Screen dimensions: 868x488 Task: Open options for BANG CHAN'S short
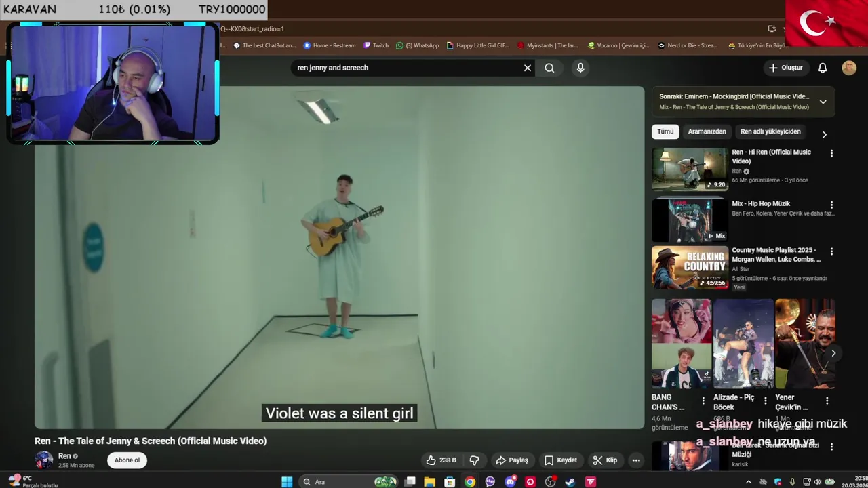pyautogui.click(x=703, y=401)
